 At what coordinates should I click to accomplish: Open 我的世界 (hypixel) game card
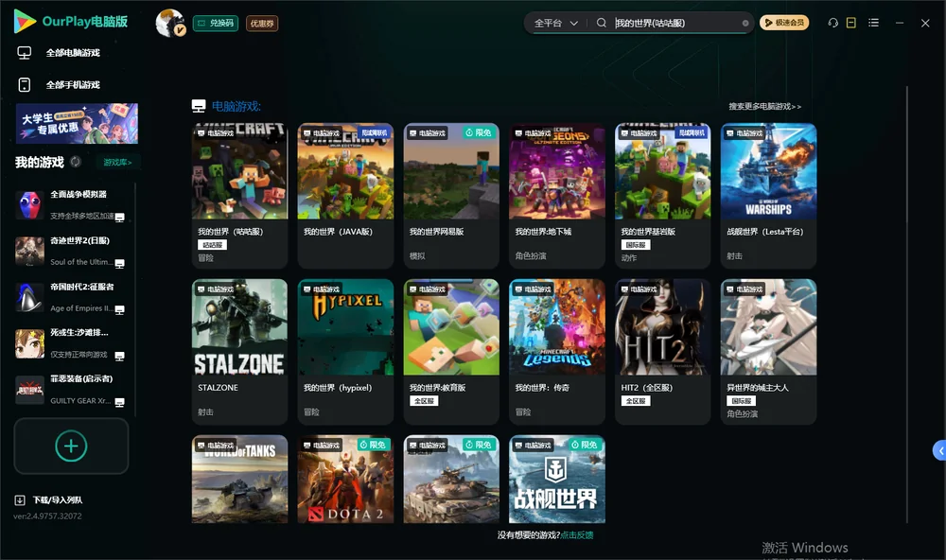345,352
